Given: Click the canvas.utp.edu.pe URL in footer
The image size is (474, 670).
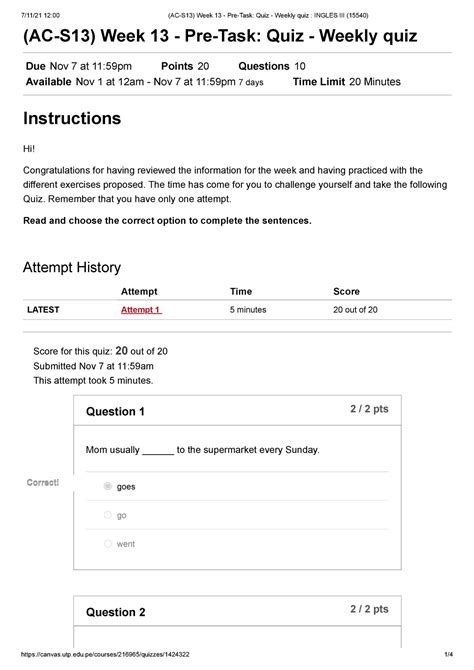Looking at the screenshot, I should 105,654.
